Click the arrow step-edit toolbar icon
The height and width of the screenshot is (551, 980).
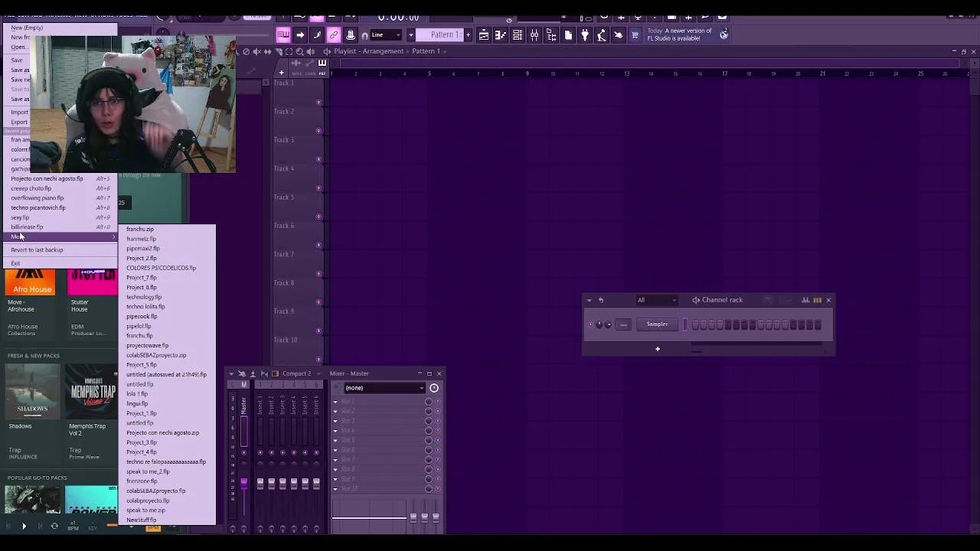tap(300, 34)
